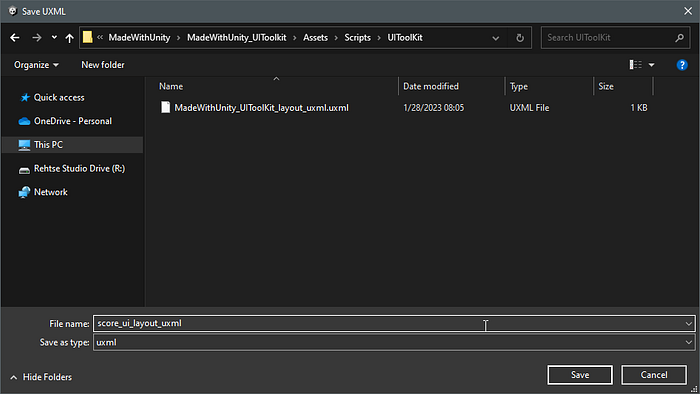Go up one folder level

(x=69, y=38)
